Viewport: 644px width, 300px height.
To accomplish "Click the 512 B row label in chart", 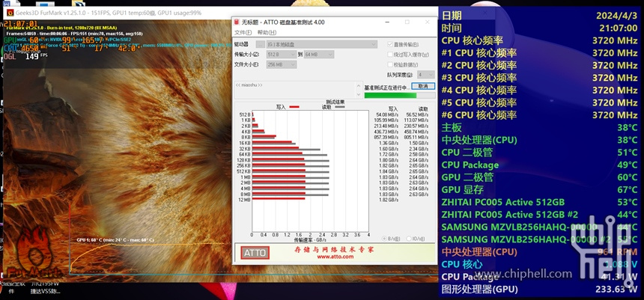I will click(x=245, y=114).
